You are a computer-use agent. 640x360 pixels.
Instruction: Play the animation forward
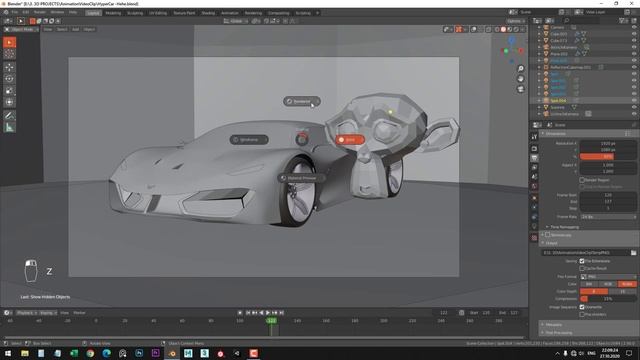(x=268, y=313)
